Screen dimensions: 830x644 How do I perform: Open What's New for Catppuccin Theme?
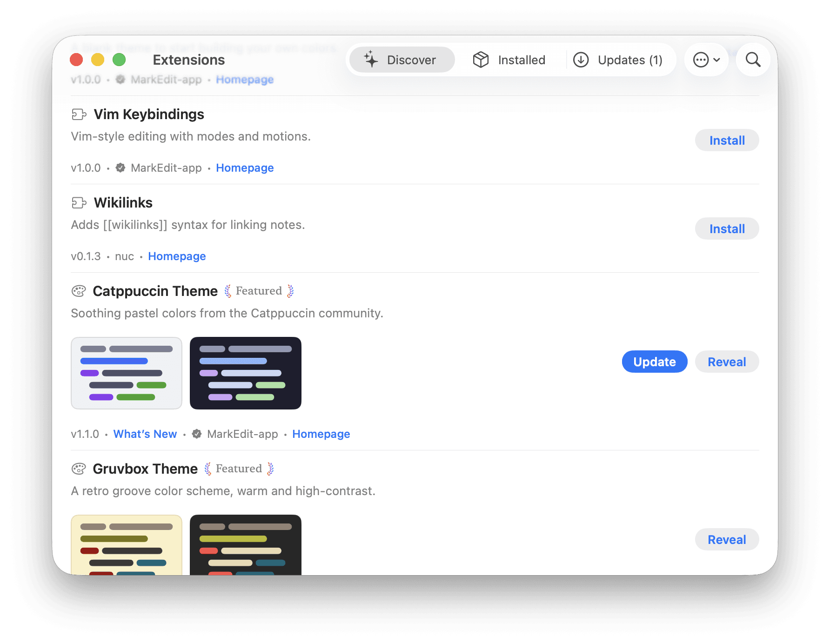point(145,434)
